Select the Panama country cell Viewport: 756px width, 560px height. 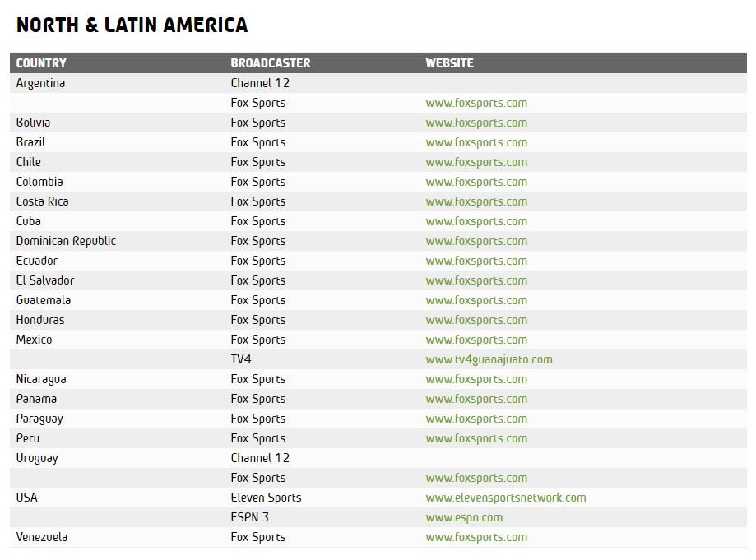pos(36,399)
